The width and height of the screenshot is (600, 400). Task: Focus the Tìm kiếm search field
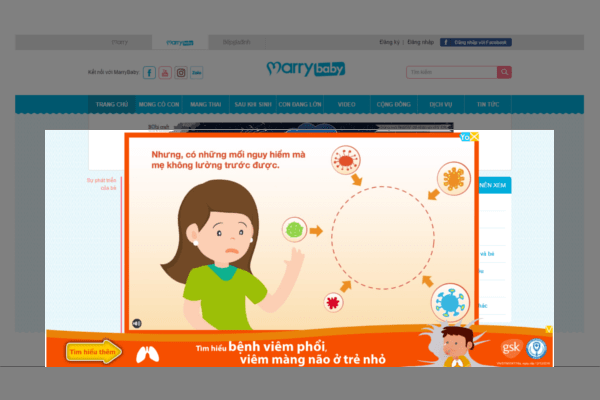click(x=452, y=72)
